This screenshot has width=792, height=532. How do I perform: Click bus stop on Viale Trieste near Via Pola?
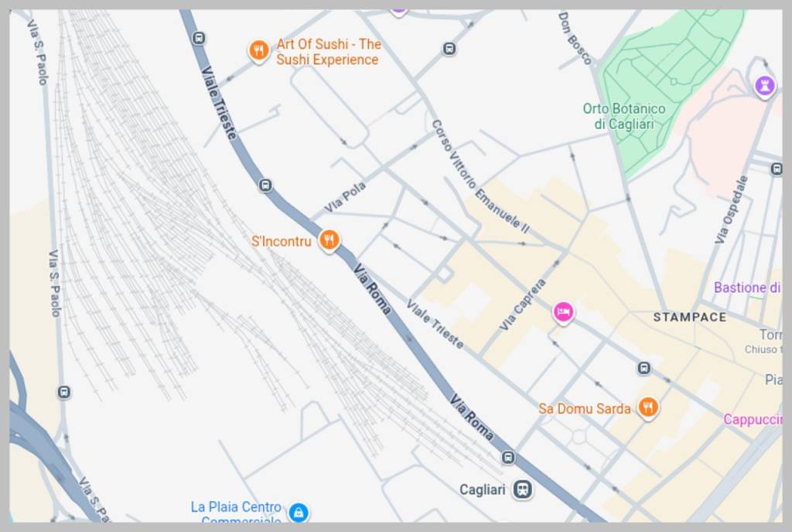pos(265,186)
